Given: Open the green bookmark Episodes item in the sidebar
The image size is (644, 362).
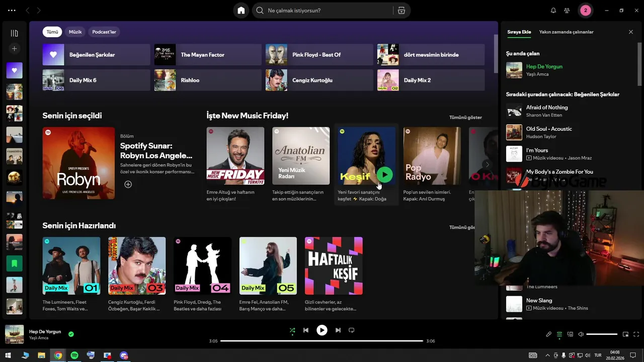Looking at the screenshot, I should (14, 263).
